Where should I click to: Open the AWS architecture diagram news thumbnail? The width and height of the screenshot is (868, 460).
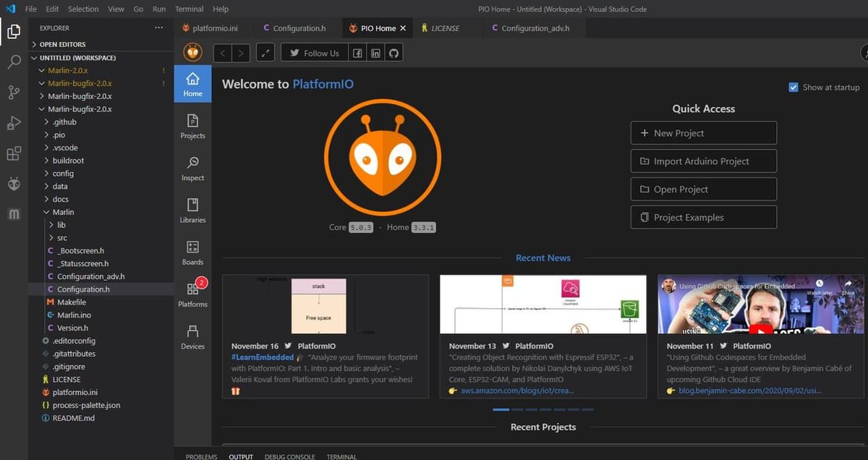tap(543, 305)
